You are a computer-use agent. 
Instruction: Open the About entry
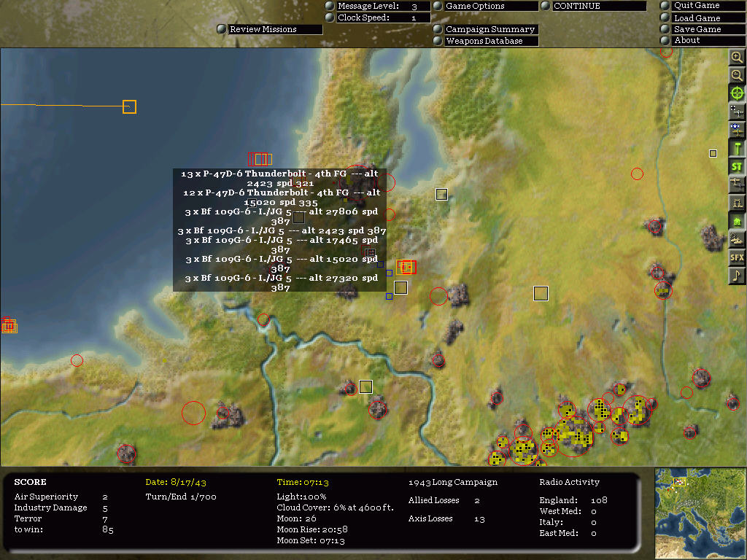[703, 41]
